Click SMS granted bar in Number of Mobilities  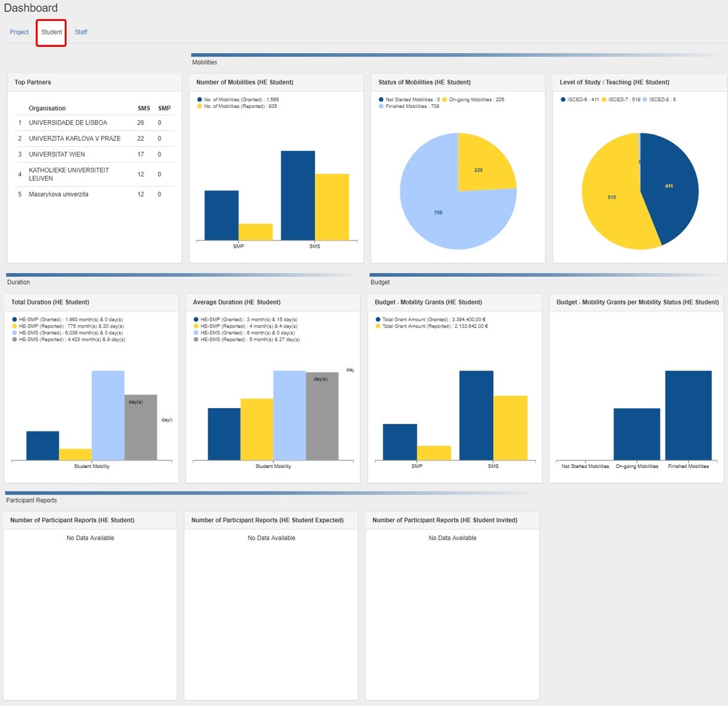coord(298,195)
